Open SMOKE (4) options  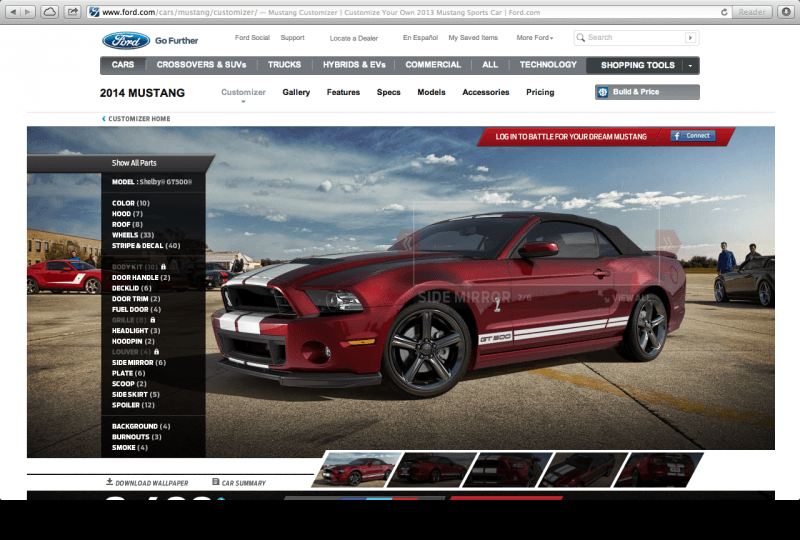[130, 448]
